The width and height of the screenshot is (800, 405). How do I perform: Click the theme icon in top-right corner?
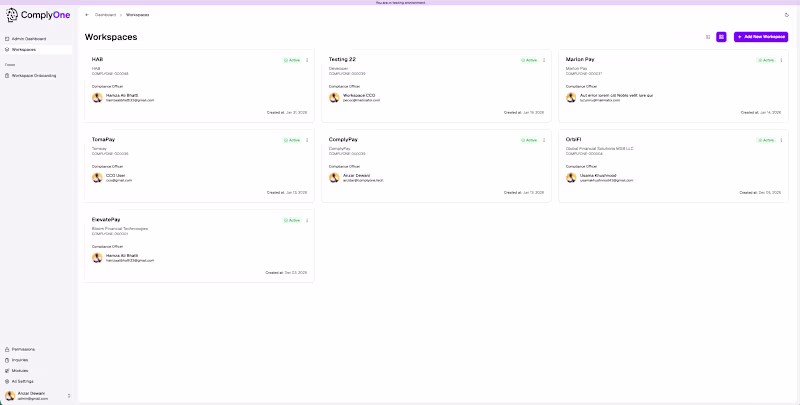click(786, 15)
